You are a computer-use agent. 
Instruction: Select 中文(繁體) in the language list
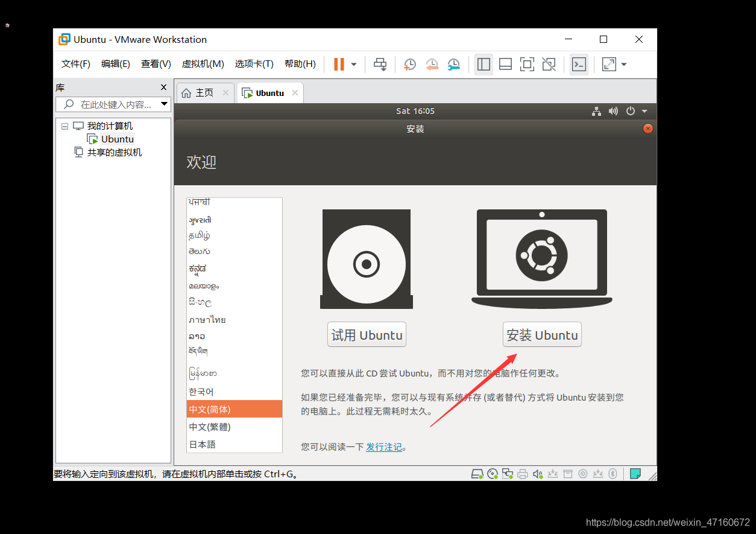pyautogui.click(x=235, y=427)
